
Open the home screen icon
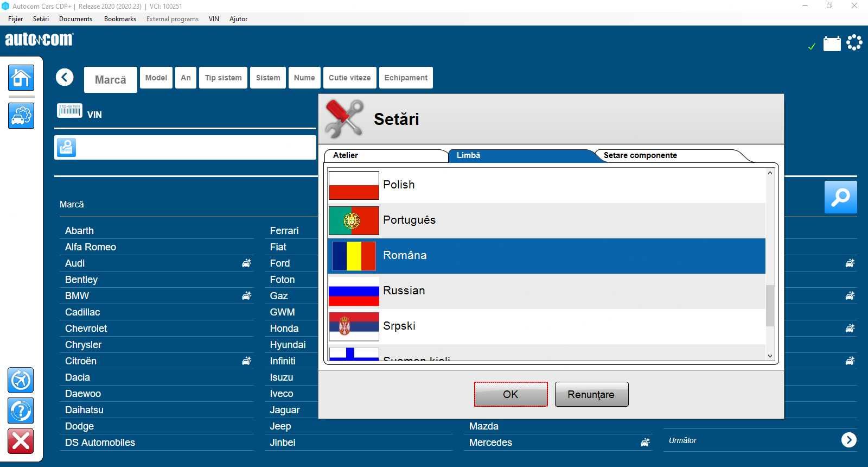coord(21,78)
